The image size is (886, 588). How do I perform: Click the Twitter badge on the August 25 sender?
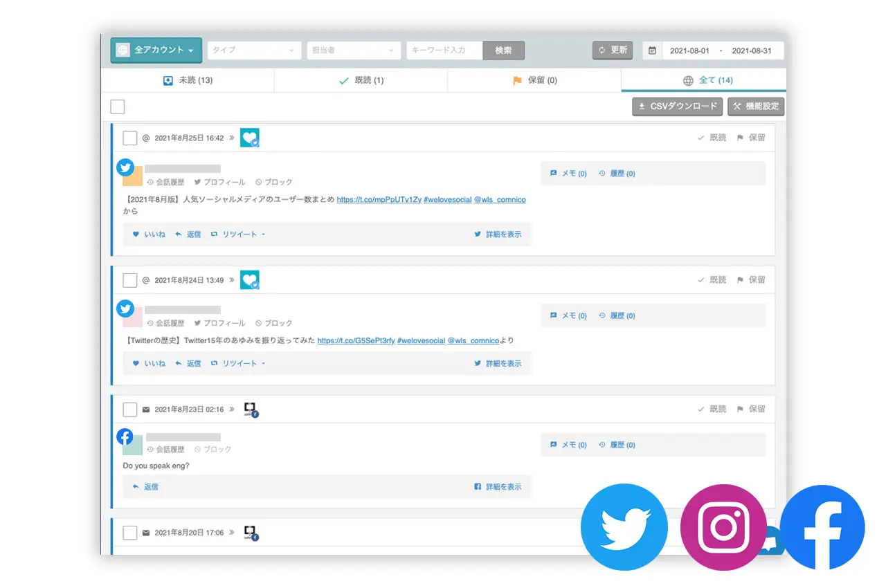(125, 167)
